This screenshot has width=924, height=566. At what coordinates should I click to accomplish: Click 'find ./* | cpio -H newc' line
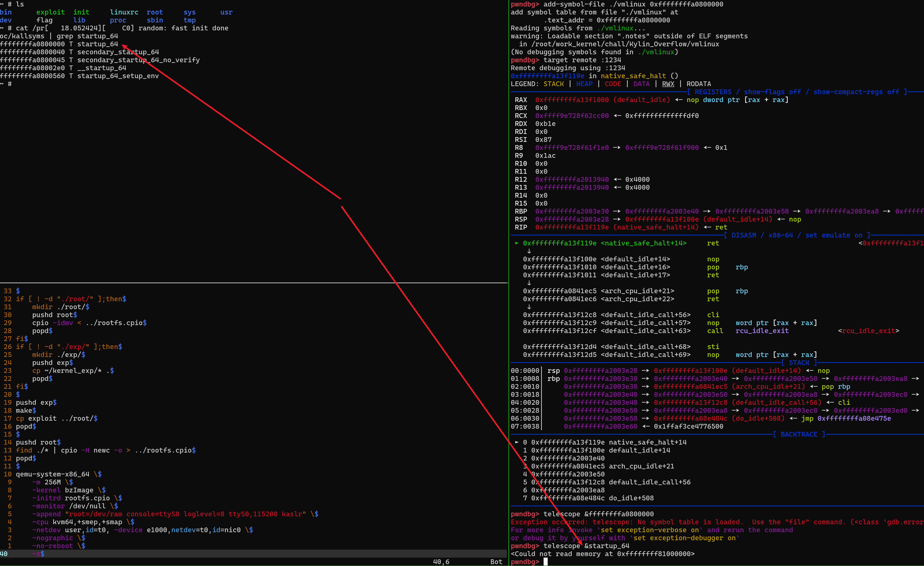point(105,450)
